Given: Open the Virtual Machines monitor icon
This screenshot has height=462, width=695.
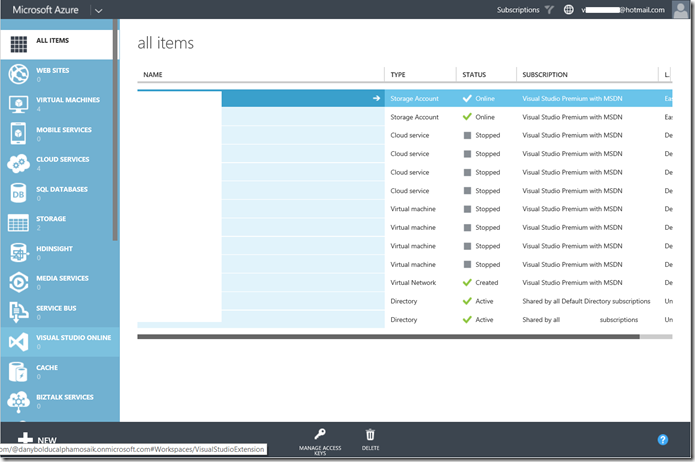Looking at the screenshot, I should pyautogui.click(x=19, y=104).
